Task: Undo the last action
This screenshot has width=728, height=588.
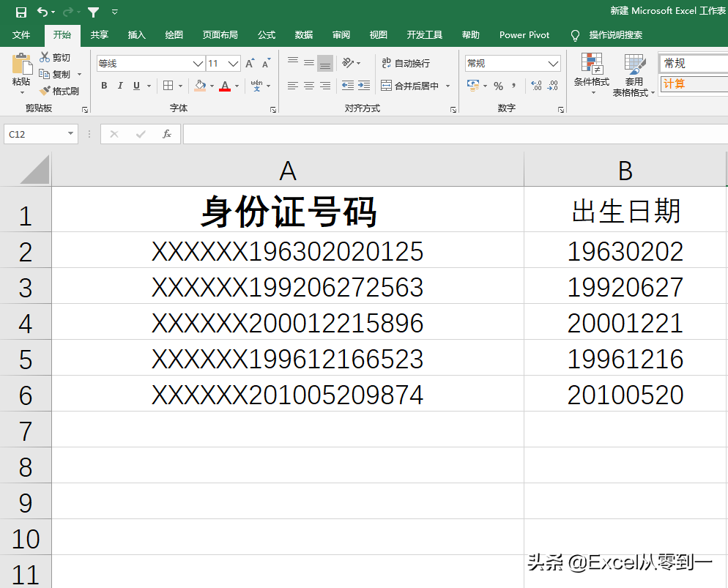Action: (x=42, y=12)
